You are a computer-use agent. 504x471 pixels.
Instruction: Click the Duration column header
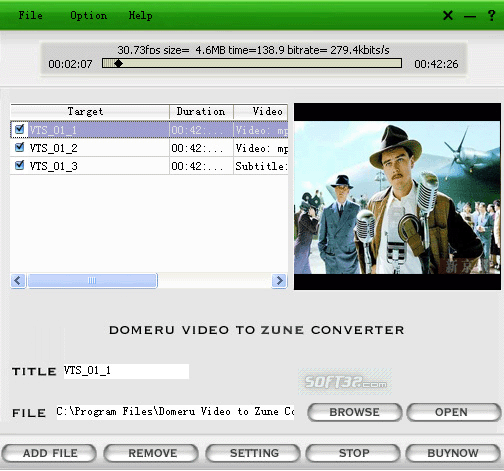coord(201,112)
